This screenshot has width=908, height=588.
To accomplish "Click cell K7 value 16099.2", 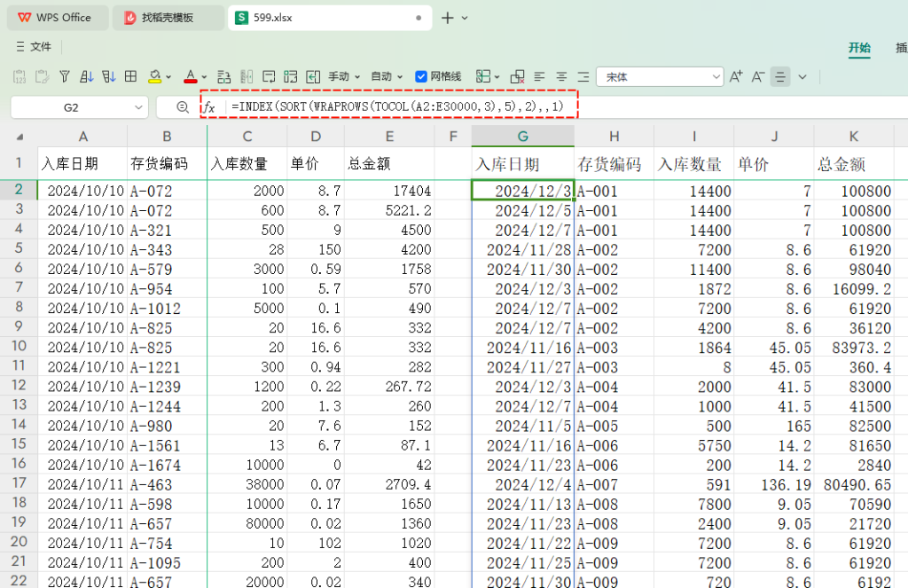I will point(854,288).
